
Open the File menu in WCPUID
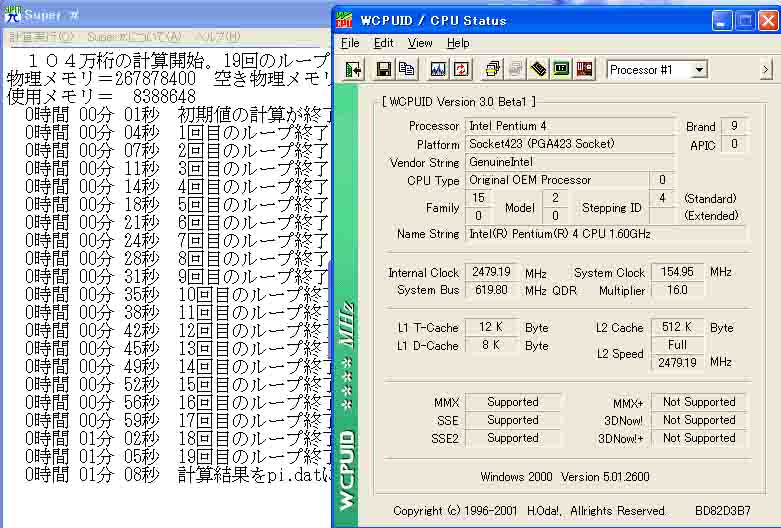[x=350, y=43]
